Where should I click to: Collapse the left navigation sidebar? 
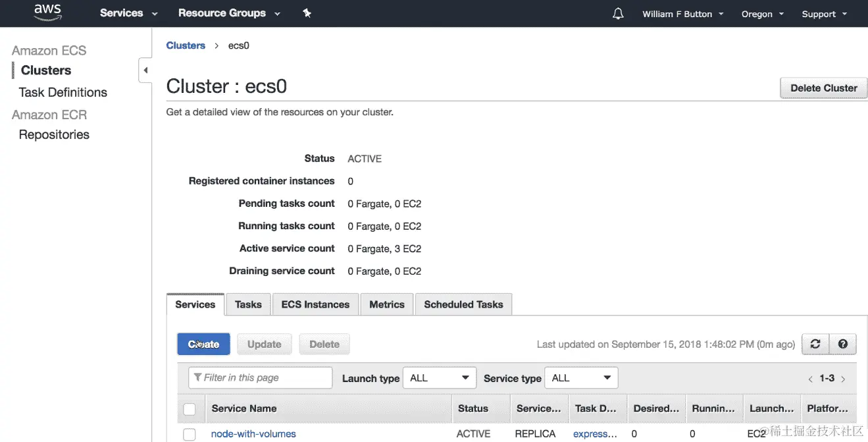[145, 70]
